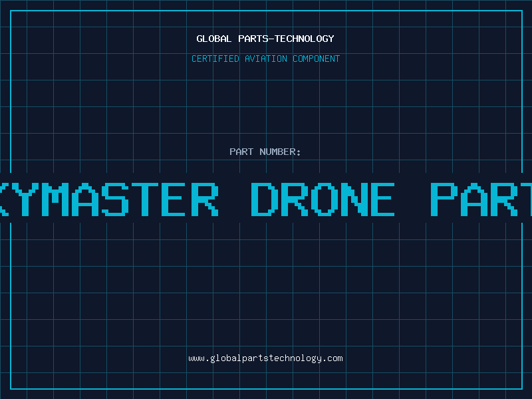532x399 pixels.
Task: Click the letter D of DRONE
Action: (265, 199)
